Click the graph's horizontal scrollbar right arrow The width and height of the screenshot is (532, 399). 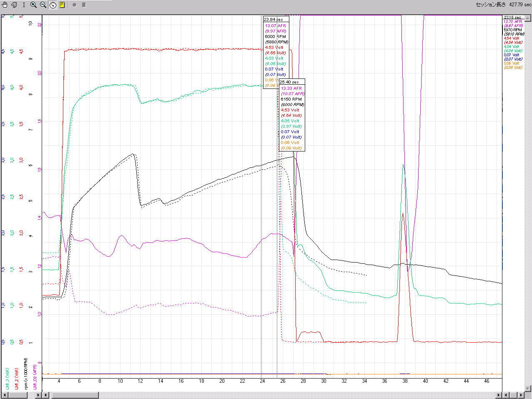(x=499, y=395)
